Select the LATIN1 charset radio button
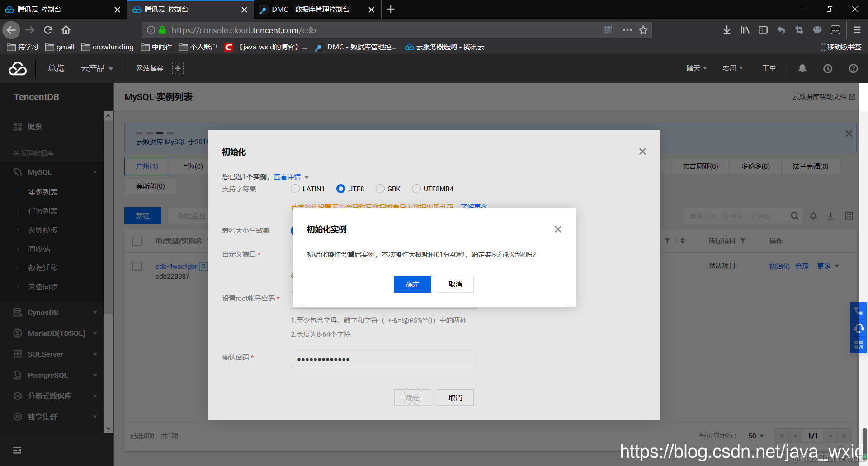The height and width of the screenshot is (466, 868). (295, 189)
